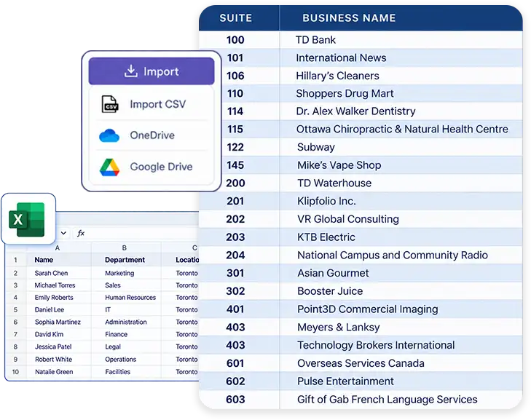
Task: Expand the name box dropdown arrow
Action: 63,233
